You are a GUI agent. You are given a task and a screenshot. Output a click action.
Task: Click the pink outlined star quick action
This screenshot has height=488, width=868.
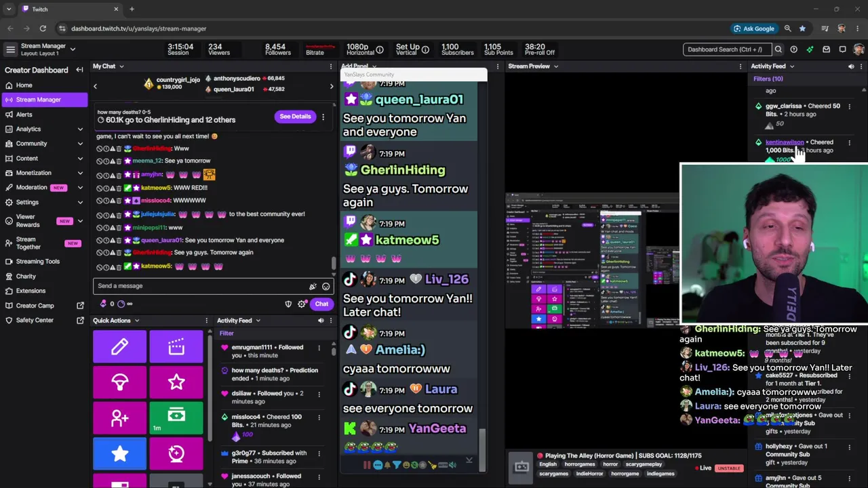click(176, 382)
